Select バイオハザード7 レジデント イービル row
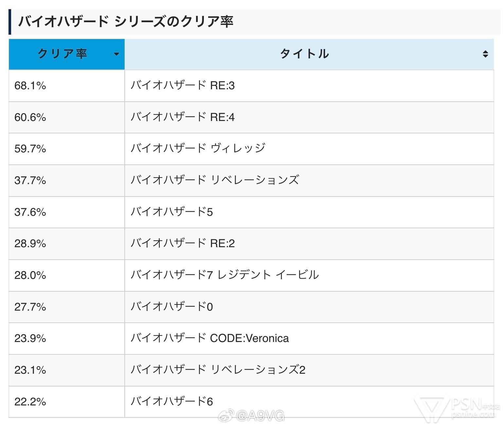 251,275
